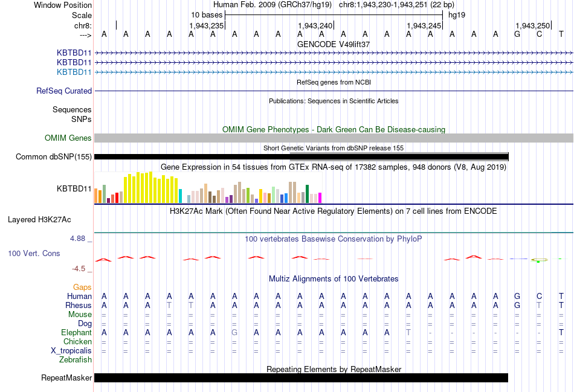Image resolution: width=574 pixels, height=392 pixels.
Task: Click the RepeatMasker track label
Action: coord(66,378)
